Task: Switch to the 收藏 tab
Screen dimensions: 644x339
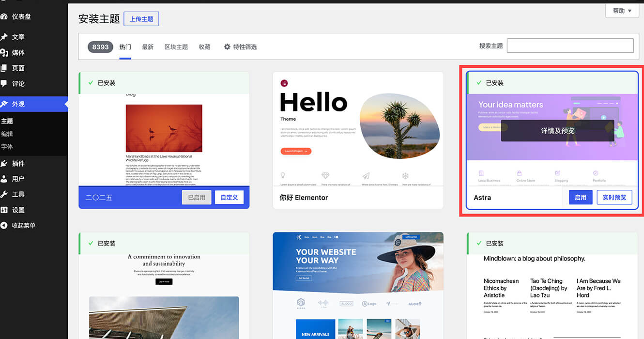Action: [x=204, y=47]
